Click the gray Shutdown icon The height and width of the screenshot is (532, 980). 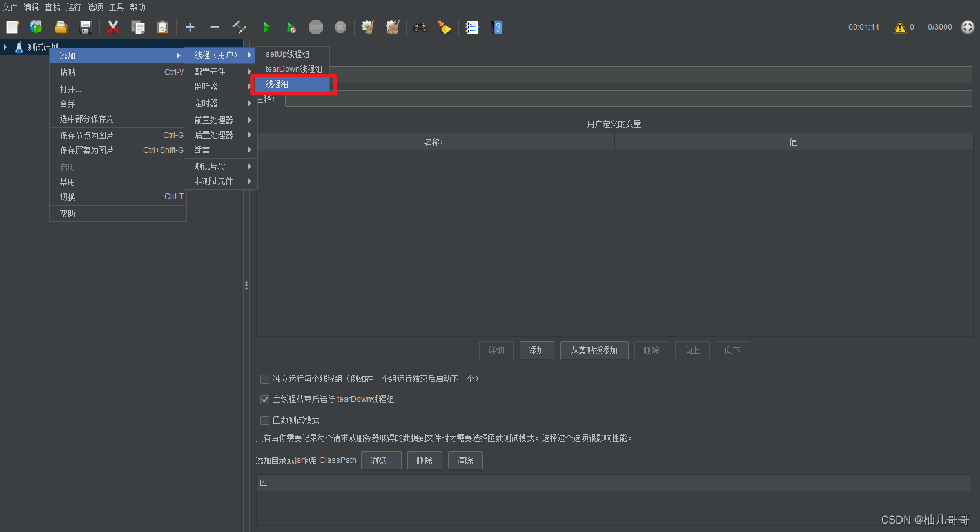[x=340, y=27]
